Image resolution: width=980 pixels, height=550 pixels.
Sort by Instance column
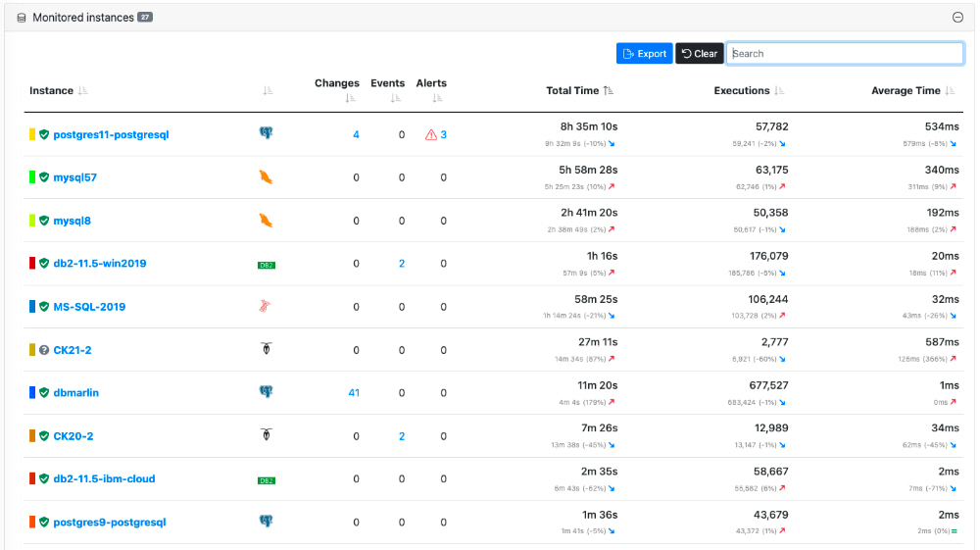82,91
